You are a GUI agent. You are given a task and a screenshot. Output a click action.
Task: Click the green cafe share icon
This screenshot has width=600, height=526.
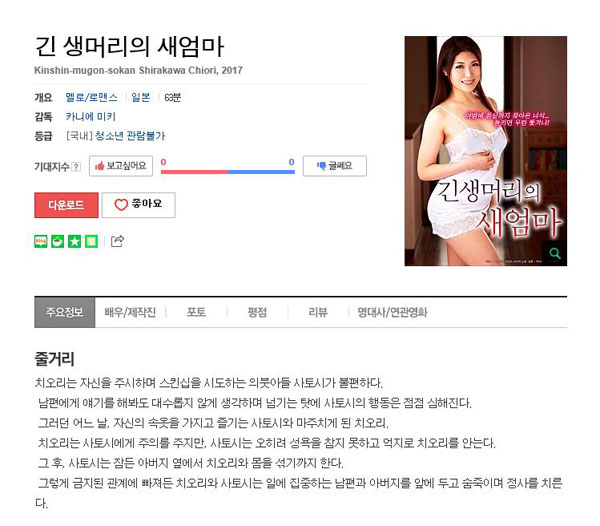(57, 241)
